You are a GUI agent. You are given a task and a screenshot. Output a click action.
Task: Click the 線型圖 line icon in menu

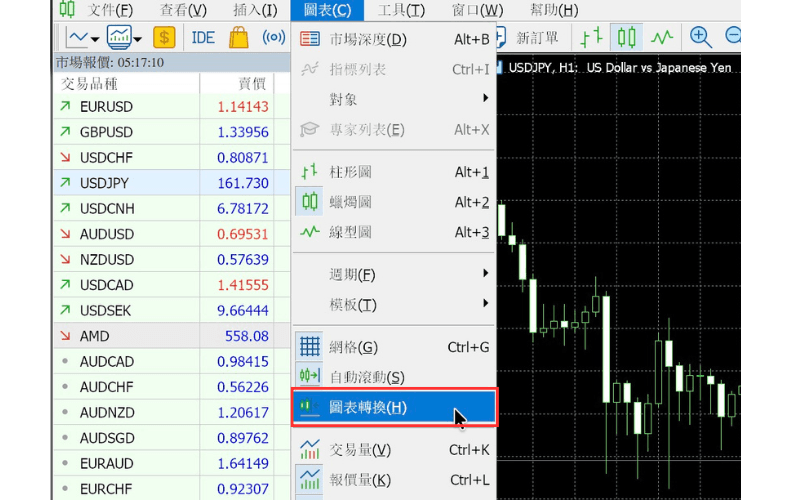click(x=310, y=232)
